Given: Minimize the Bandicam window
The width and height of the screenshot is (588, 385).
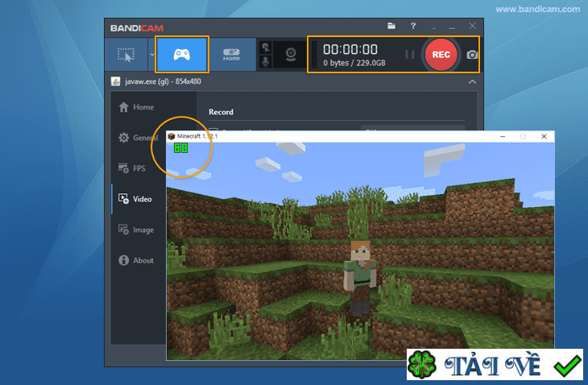Looking at the screenshot, I should [x=452, y=27].
